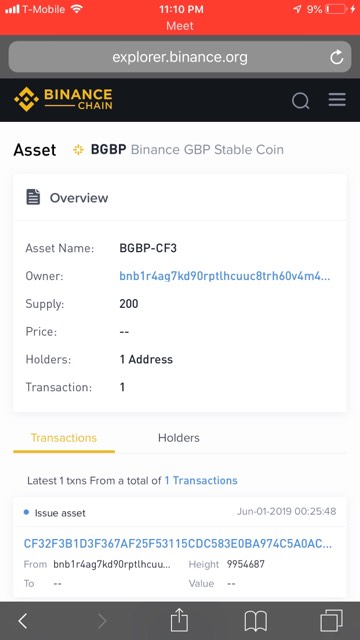Tap the block height 9954687
Viewport: 360px width, 640px height.
pyautogui.click(x=246, y=564)
